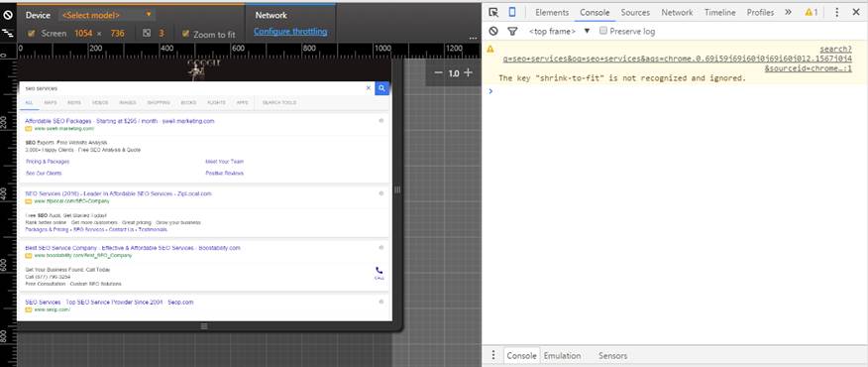This screenshot has width=868, height=367.
Task: Open Best SEO Service Company Boostability link
Action: (x=133, y=248)
